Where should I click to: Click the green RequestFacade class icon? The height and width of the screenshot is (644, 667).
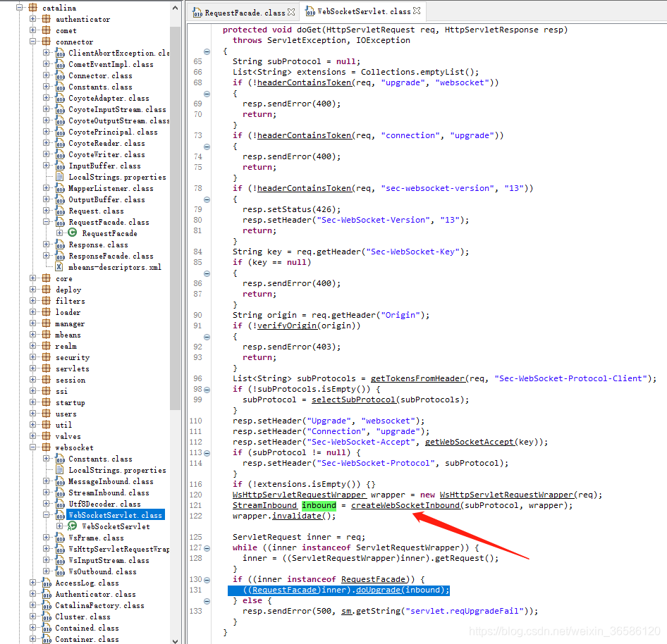point(73,233)
